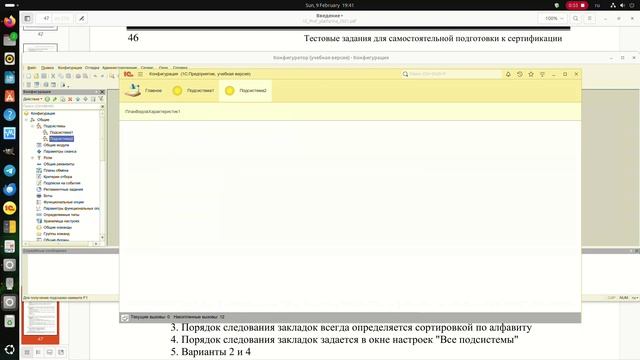The width and height of the screenshot is (640, 360).
Task: Select Подписки на события in tree
Action: click(62, 183)
